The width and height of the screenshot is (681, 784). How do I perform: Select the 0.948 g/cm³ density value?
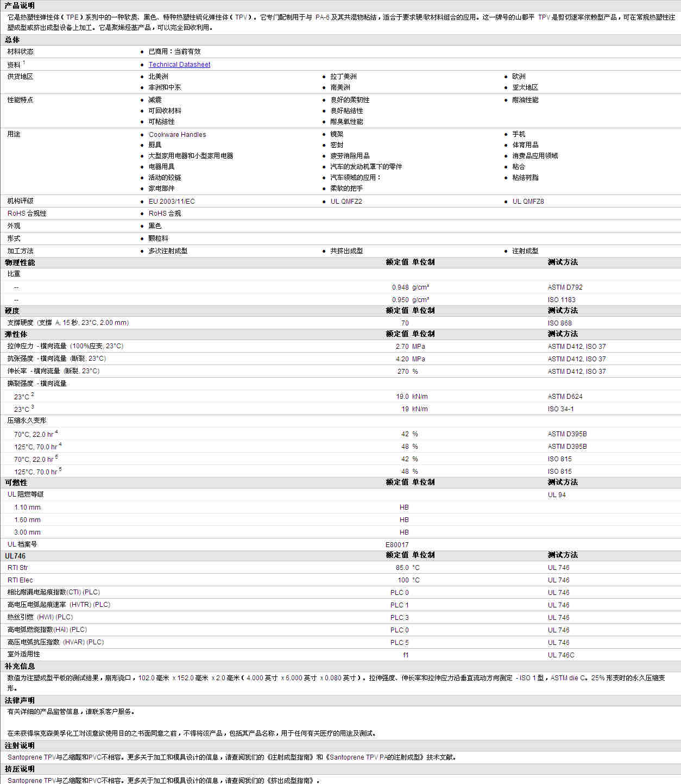[x=411, y=287]
